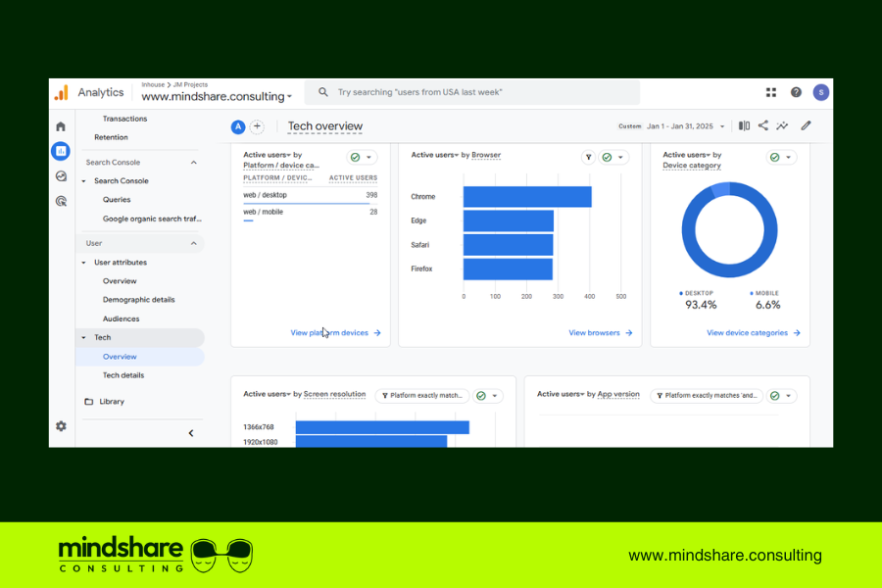Open Transactions report in sidebar

click(124, 119)
